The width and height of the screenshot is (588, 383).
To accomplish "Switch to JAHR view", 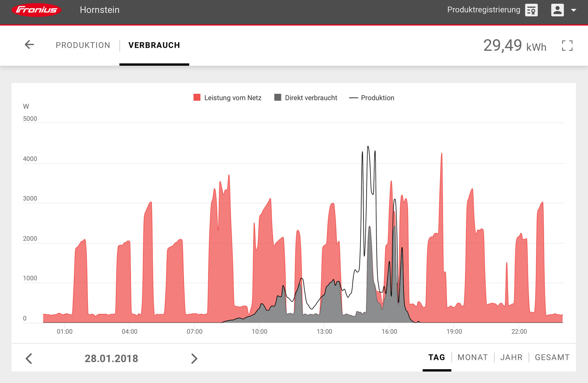I will [511, 357].
